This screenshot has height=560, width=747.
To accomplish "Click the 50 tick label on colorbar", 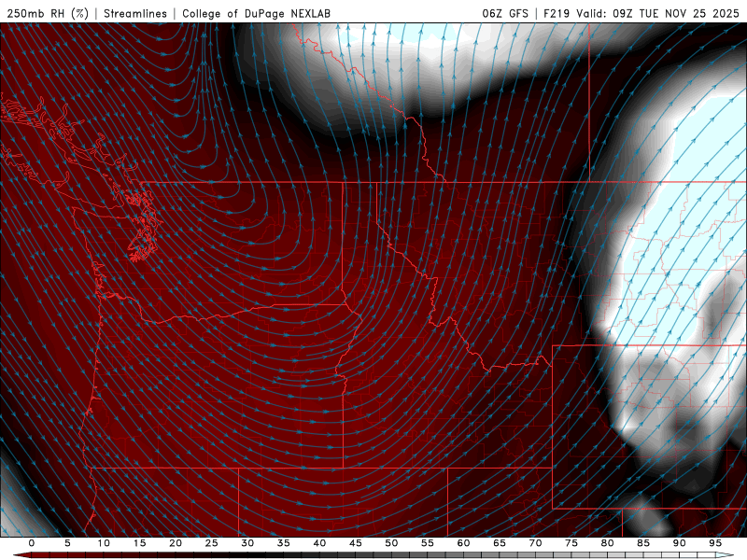I will [x=391, y=543].
